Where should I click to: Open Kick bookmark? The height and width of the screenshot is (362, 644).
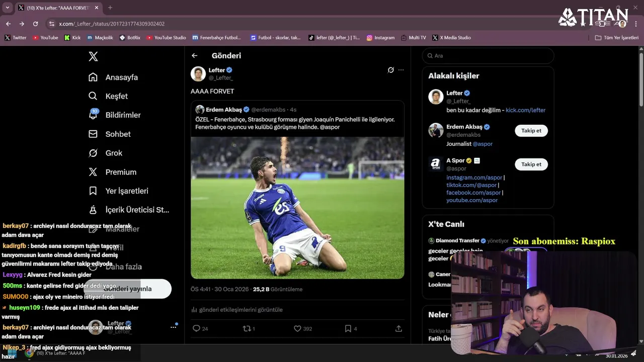click(72, 38)
